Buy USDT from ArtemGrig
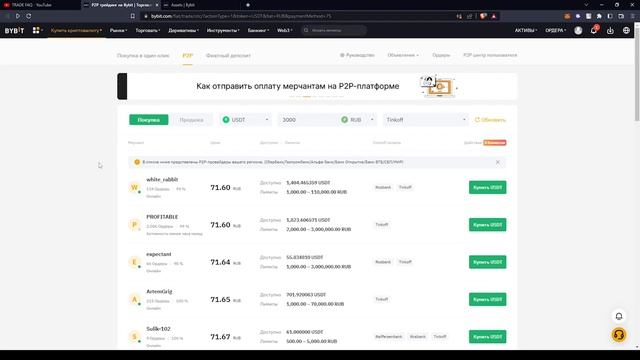640x360 pixels. (x=487, y=299)
